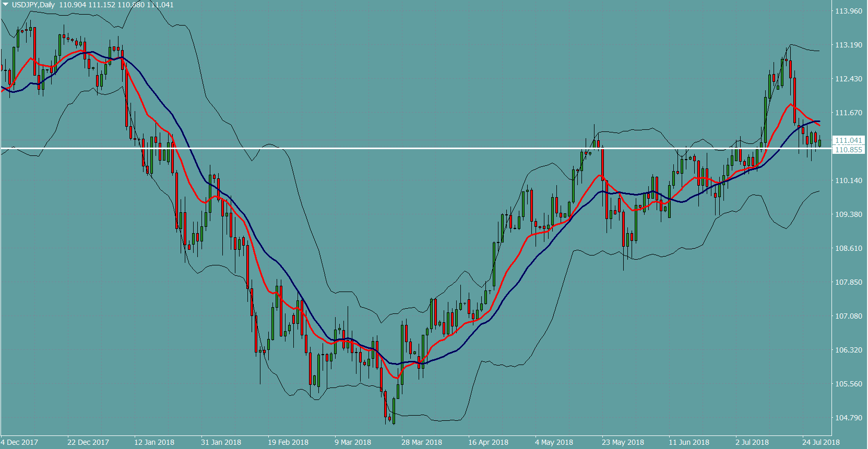Click the 16 Apr 2018 date label
868x449 pixels.
click(488, 442)
